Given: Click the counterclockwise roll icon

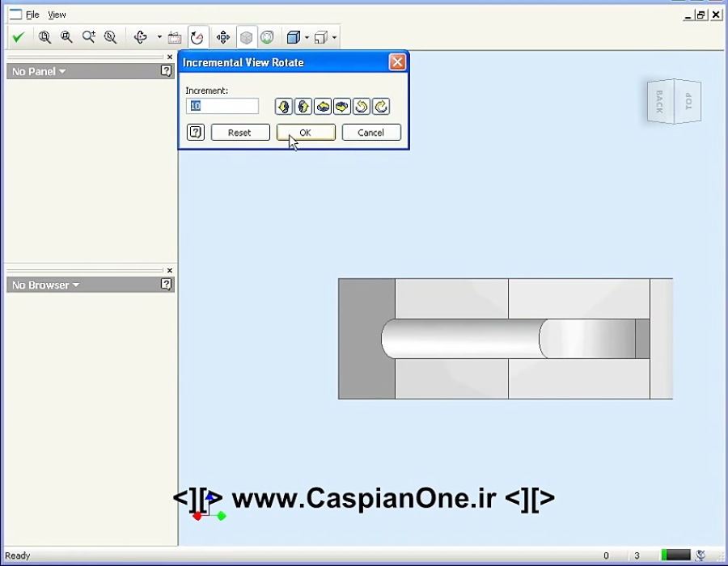Looking at the screenshot, I should point(361,106).
